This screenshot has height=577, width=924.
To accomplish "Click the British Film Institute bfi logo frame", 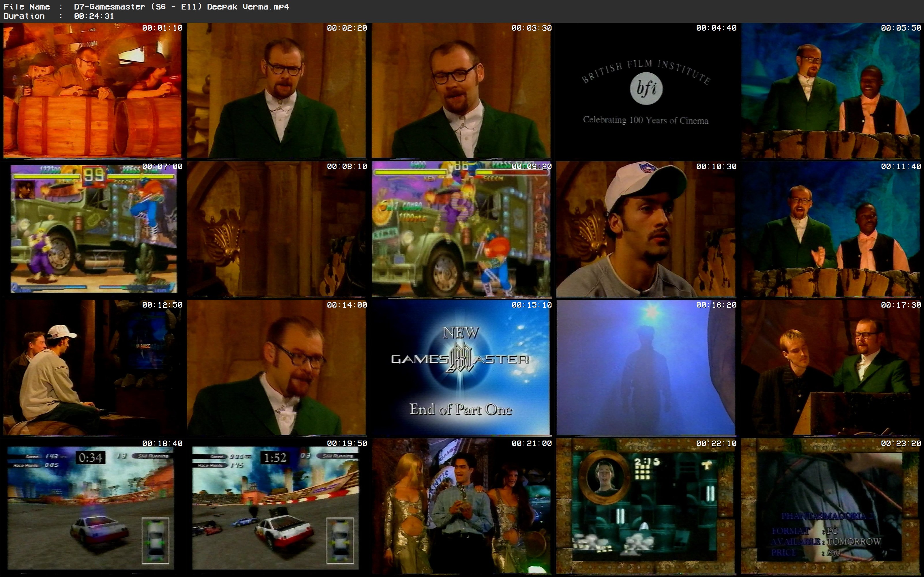I will pyautogui.click(x=646, y=90).
